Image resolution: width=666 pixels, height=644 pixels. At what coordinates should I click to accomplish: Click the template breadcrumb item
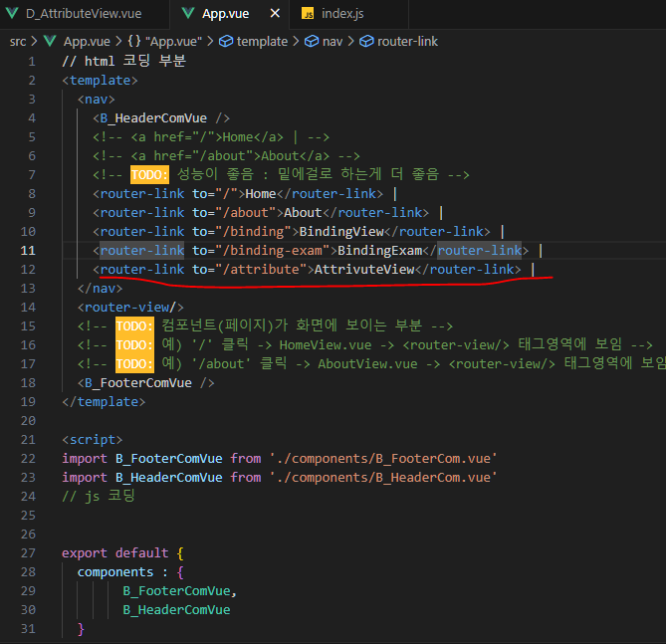pos(262,41)
